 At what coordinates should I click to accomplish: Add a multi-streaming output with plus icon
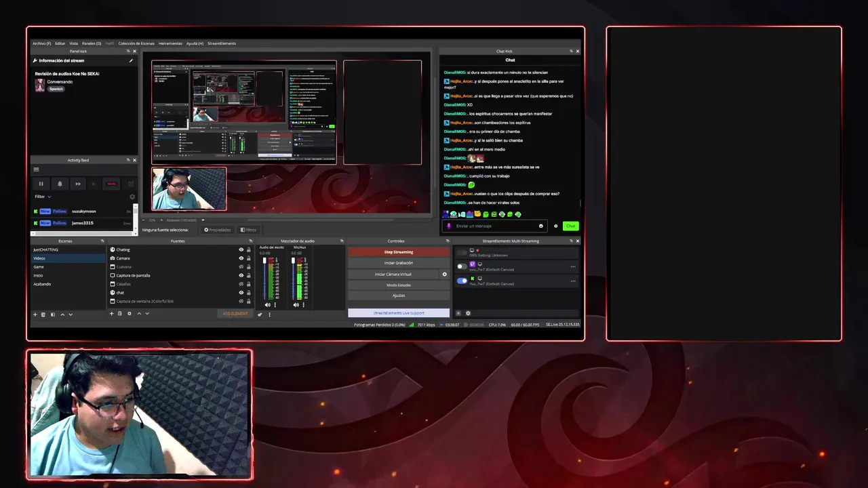458,313
